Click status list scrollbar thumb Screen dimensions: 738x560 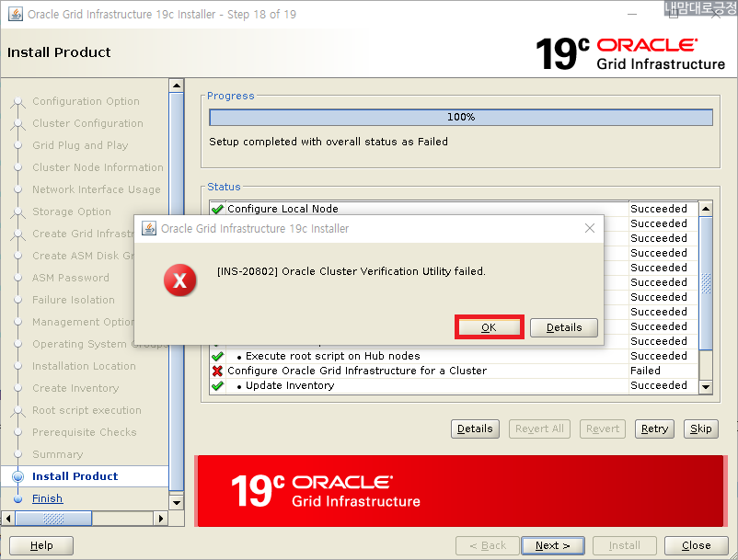tap(706, 283)
